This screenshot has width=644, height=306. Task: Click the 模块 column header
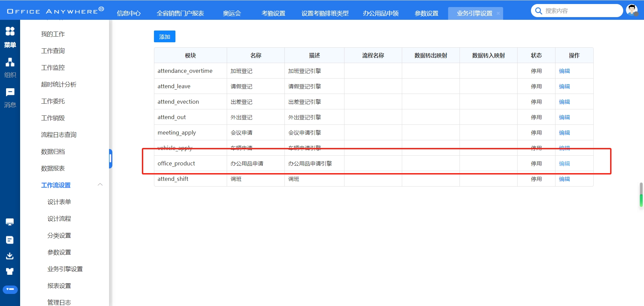(191, 55)
